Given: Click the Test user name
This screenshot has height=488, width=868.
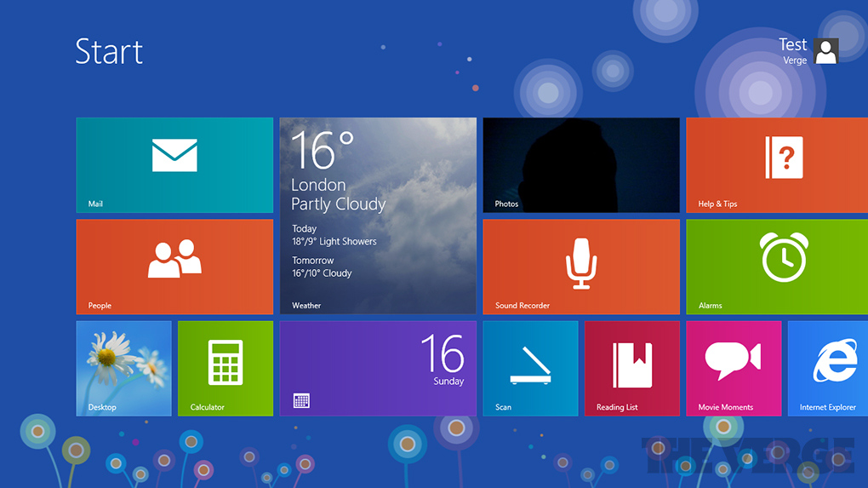Looking at the screenshot, I should [792, 44].
